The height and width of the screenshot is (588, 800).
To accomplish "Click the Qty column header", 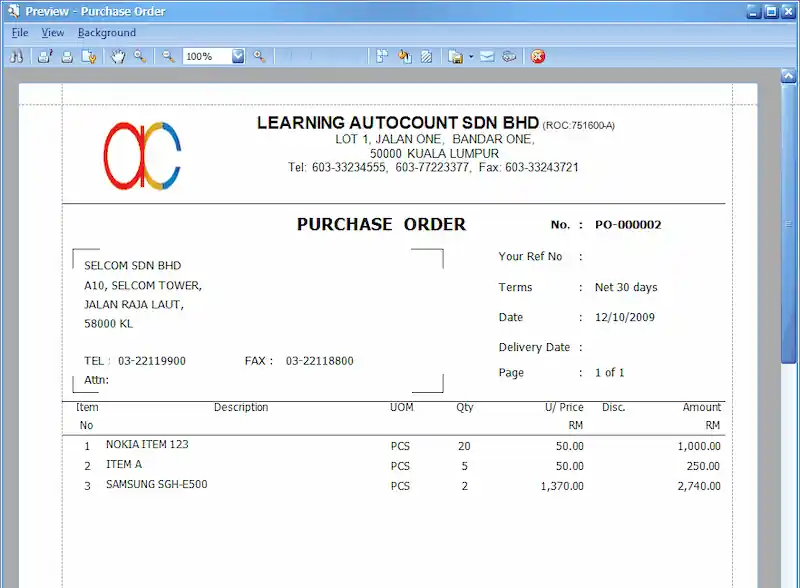I will pyautogui.click(x=465, y=407).
